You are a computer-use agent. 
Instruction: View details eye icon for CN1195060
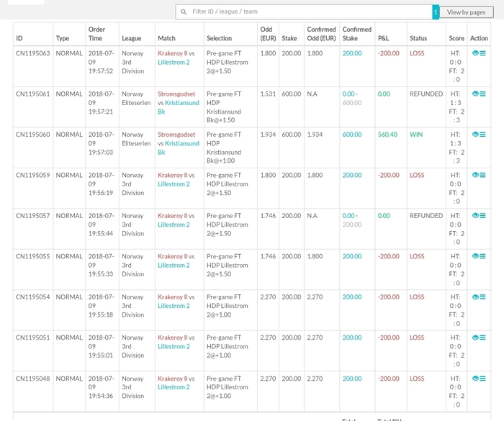(x=475, y=135)
